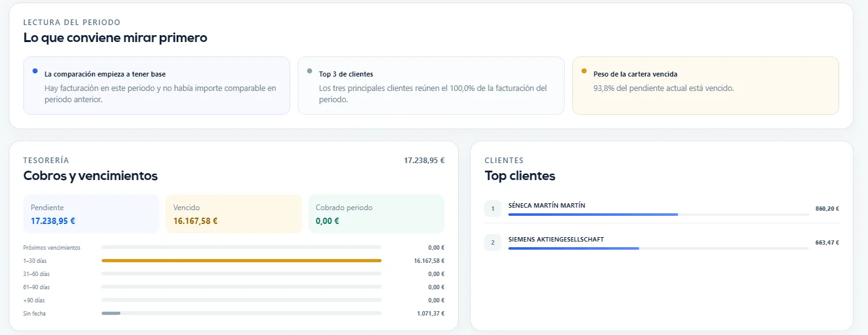The height and width of the screenshot is (335, 868).
Task: Click the 'CLIENTES' section label
Action: [505, 161]
